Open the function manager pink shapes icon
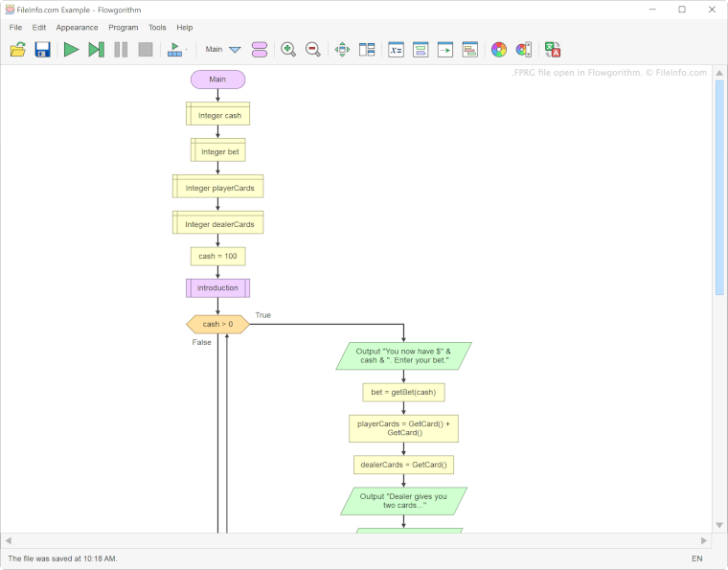 [260, 49]
